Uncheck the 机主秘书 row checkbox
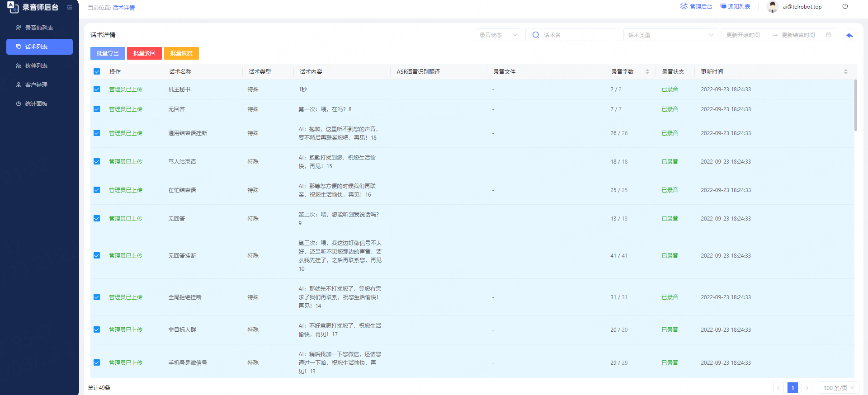Screen dimensions: 868x395 point(97,89)
